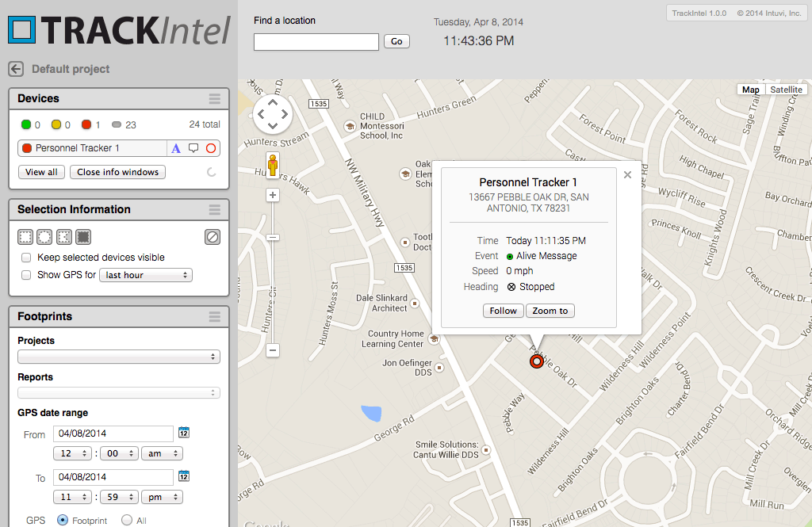This screenshot has height=527, width=812.
Task: Click the red circle icon for Personnel Tracker 1
Action: pos(211,148)
